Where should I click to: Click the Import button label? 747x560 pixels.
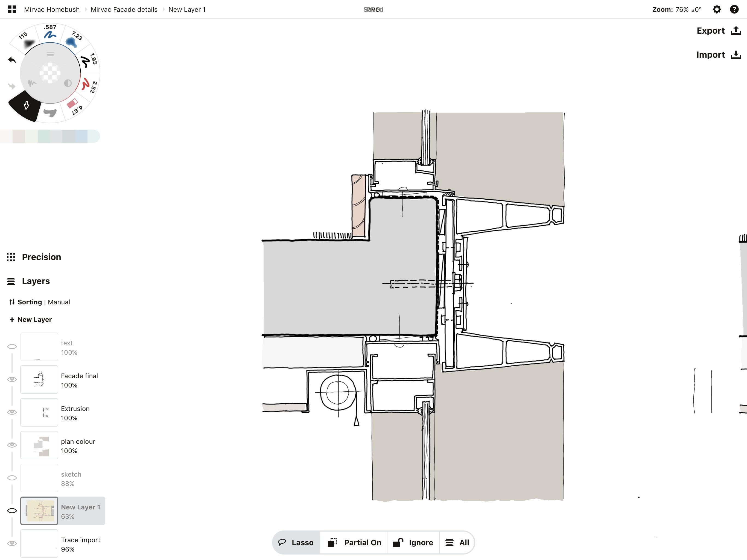(711, 55)
